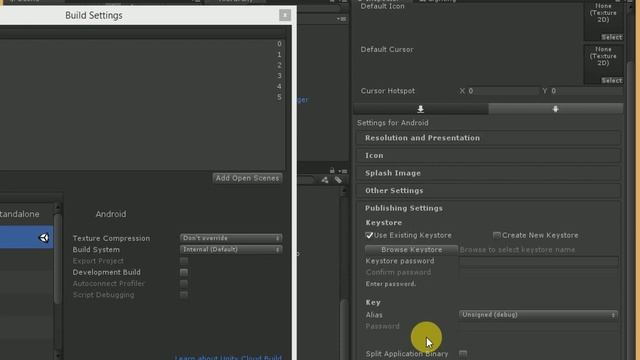Click the panel lock icon behind Build Settings
Viewport: 640px width, 360px height.
pyautogui.click(x=332, y=171)
